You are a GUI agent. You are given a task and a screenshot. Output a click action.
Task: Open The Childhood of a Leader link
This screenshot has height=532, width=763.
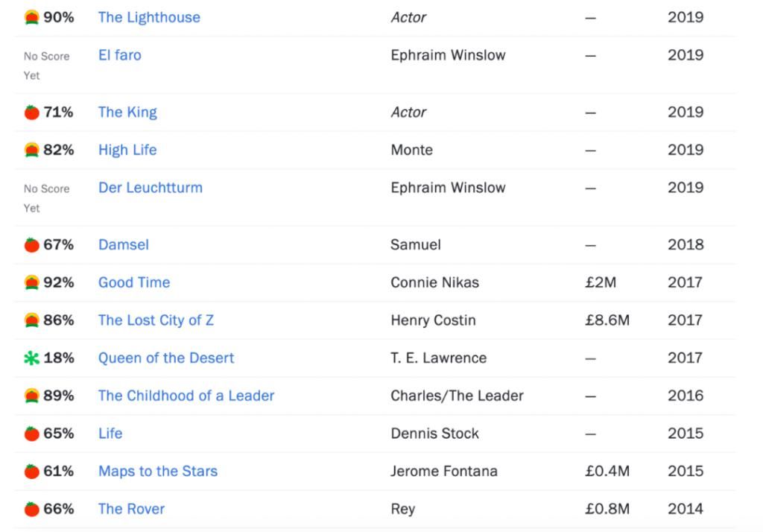[186, 396]
